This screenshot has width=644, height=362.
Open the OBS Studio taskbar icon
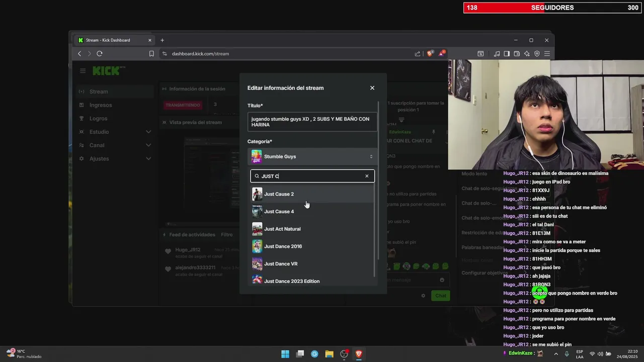(344, 354)
